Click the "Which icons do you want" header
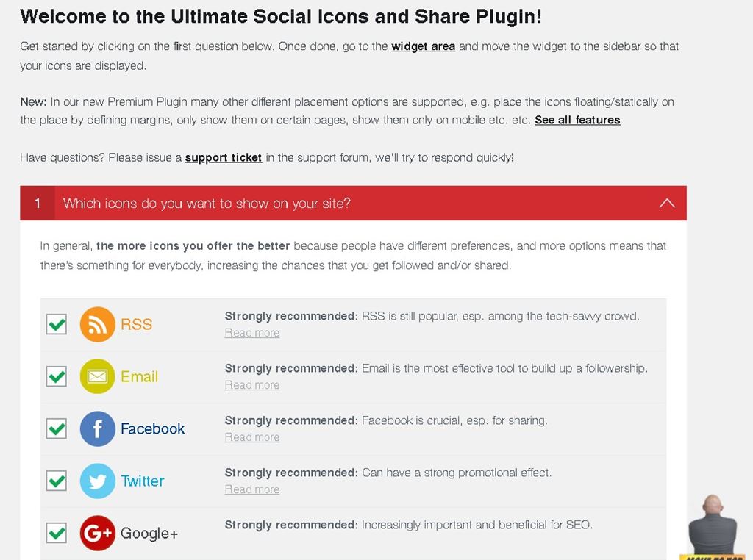Image resolution: width=753 pixels, height=560 pixels. (207, 204)
